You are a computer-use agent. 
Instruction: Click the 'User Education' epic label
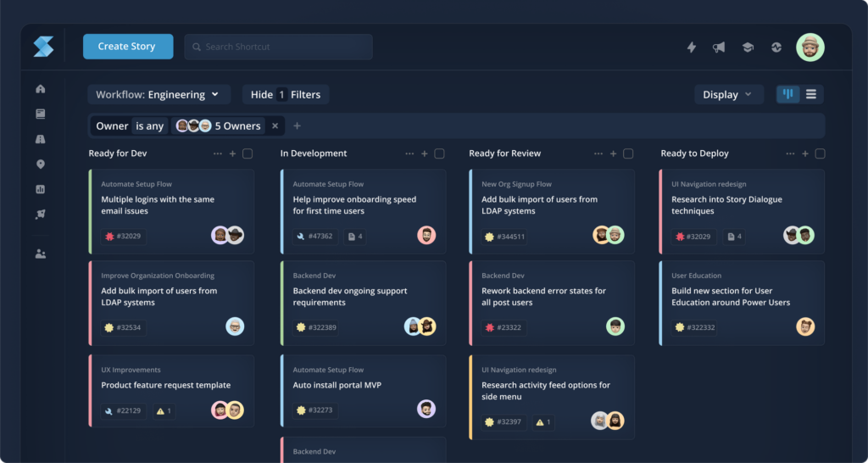click(x=697, y=276)
